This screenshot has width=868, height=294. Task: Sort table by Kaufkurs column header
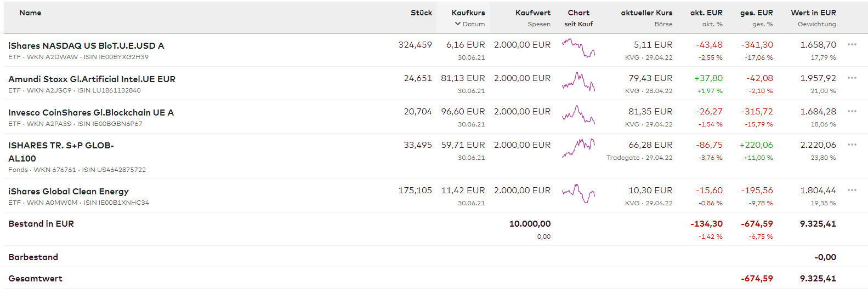(x=468, y=13)
